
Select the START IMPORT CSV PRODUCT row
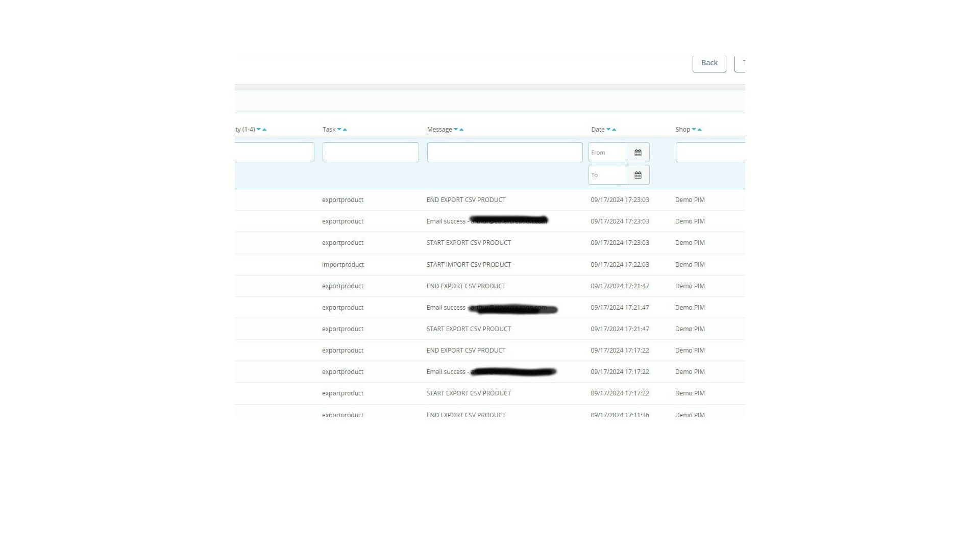click(x=469, y=265)
